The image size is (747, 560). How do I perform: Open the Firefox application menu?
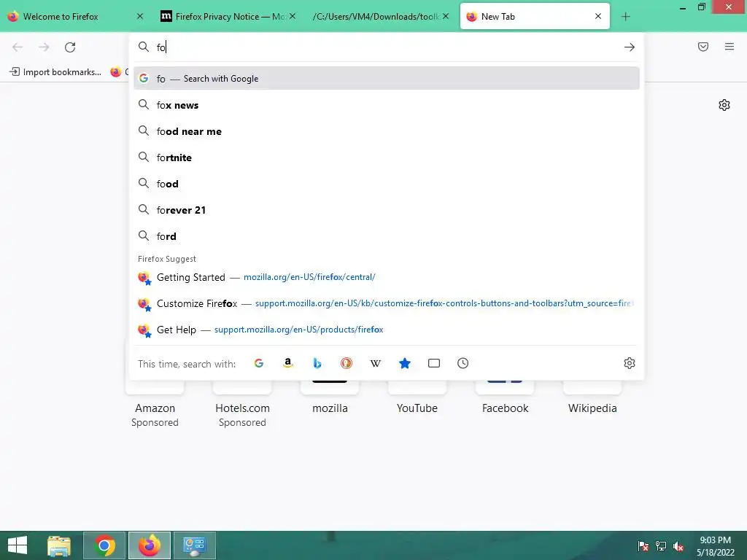(729, 47)
